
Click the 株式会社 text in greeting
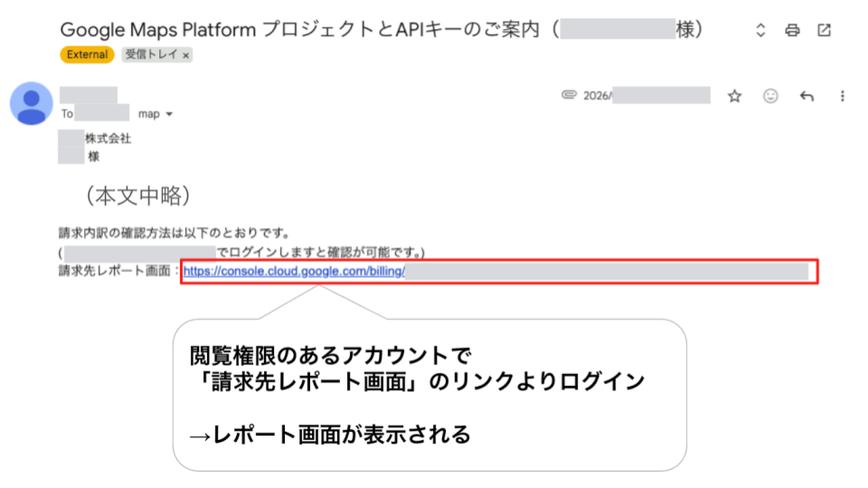tap(108, 138)
